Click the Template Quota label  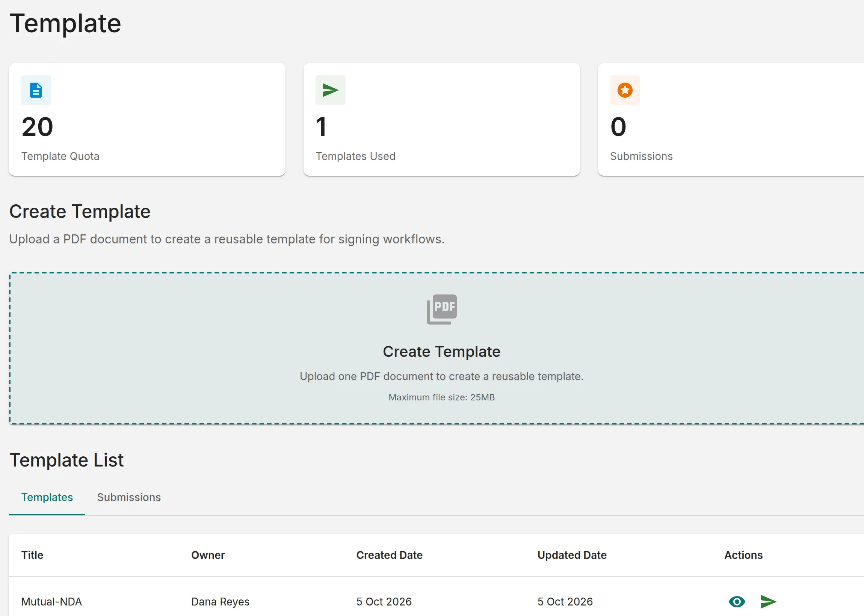(60, 156)
